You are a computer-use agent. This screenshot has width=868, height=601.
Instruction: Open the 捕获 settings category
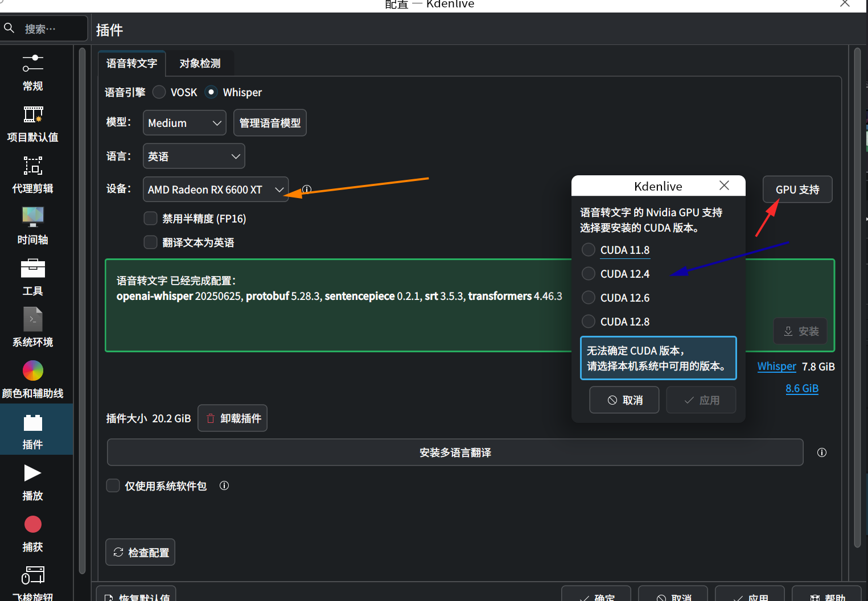click(x=33, y=534)
